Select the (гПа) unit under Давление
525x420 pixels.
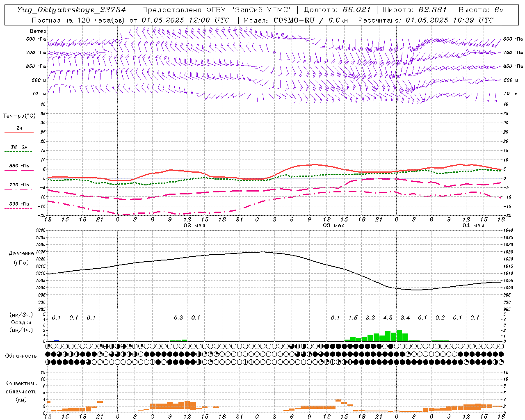click(x=21, y=263)
